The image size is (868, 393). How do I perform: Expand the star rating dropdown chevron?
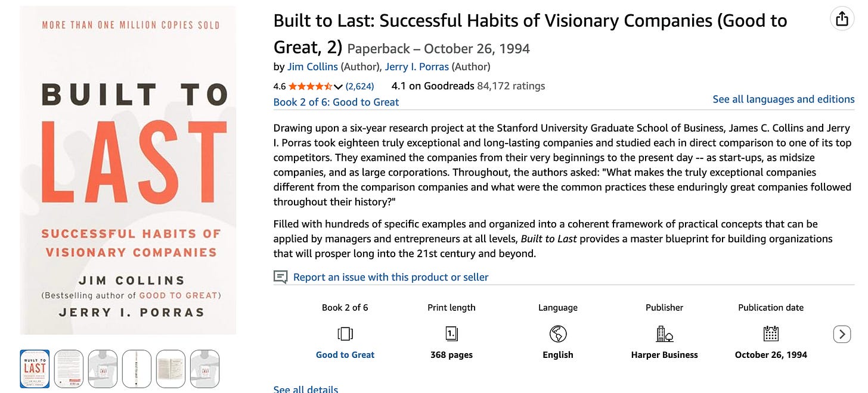[339, 87]
